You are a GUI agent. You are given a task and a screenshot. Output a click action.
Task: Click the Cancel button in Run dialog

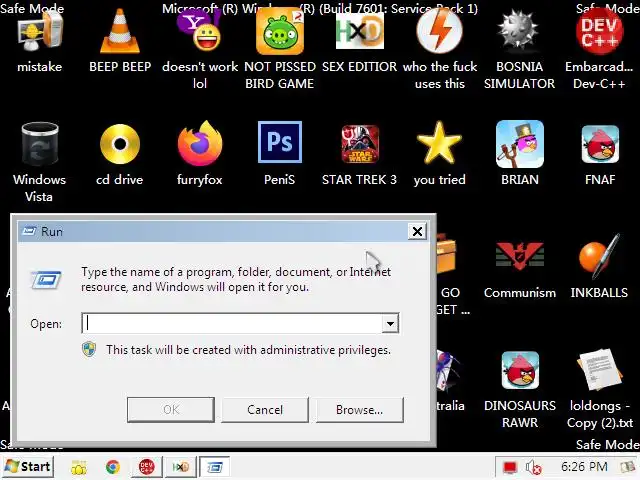[265, 409]
